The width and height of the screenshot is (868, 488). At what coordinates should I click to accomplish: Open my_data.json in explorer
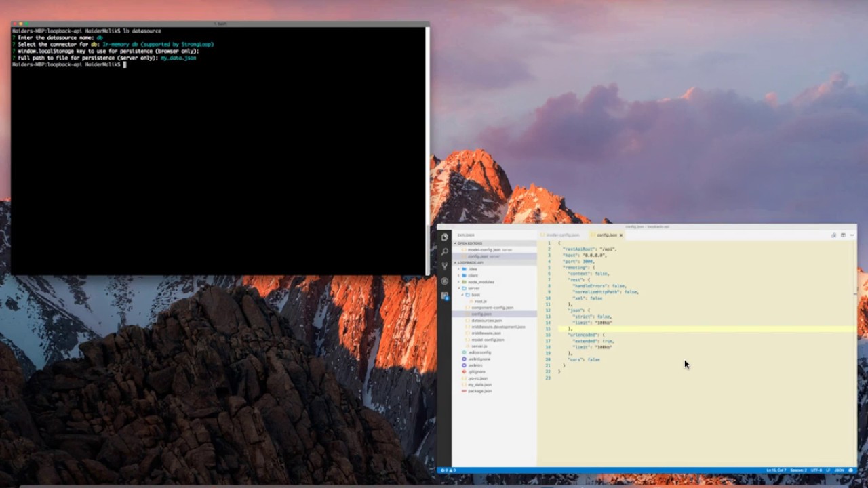tap(479, 385)
